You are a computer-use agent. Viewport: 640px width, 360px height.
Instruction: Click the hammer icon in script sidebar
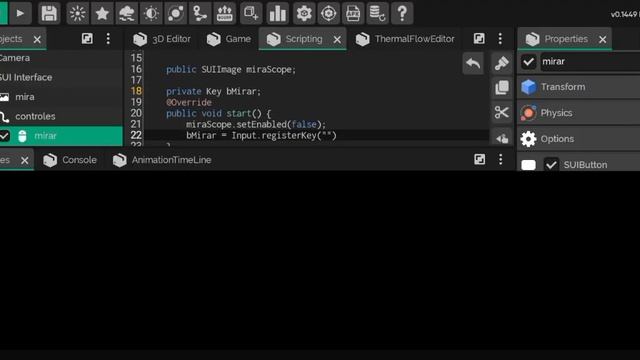[502, 63]
